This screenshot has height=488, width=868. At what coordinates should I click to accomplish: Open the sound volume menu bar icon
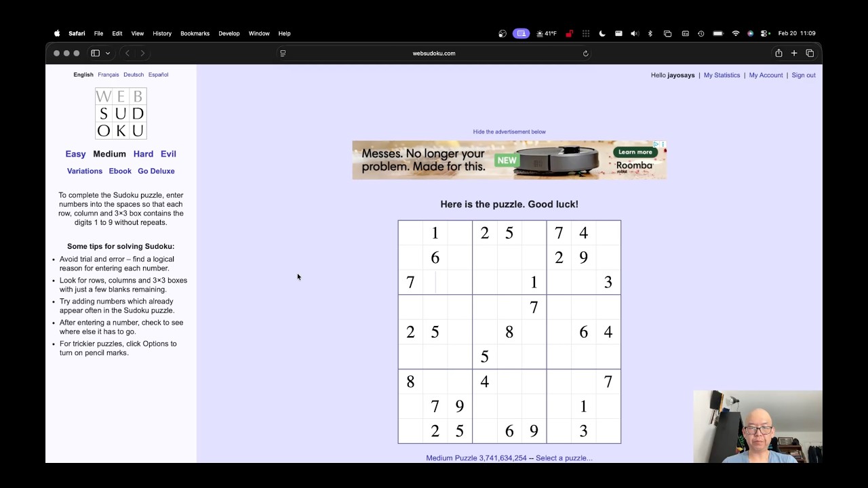(x=634, y=33)
